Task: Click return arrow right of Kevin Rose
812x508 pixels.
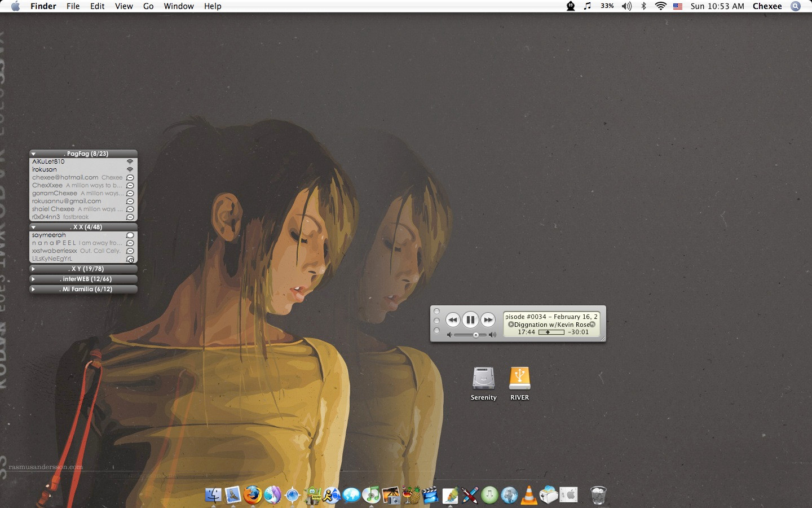Action: point(593,325)
